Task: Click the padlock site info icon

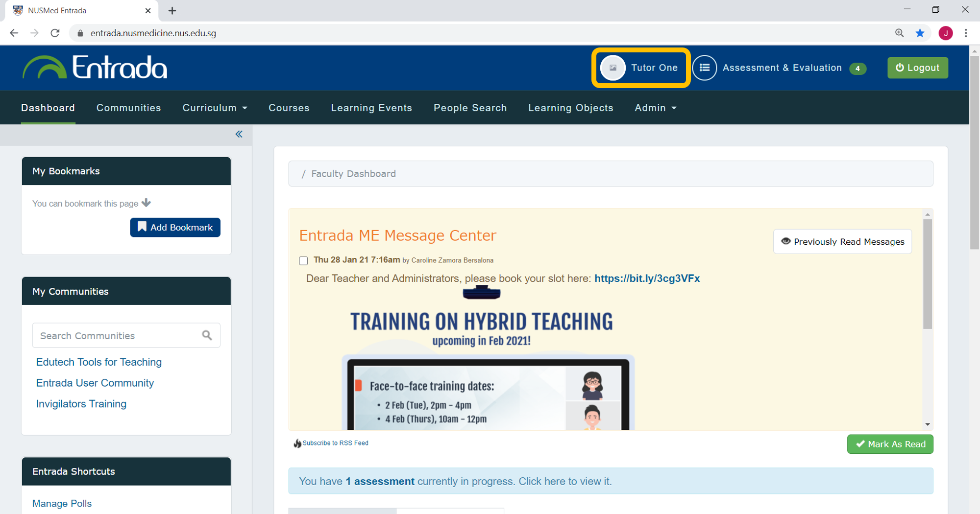Action: 80,33
